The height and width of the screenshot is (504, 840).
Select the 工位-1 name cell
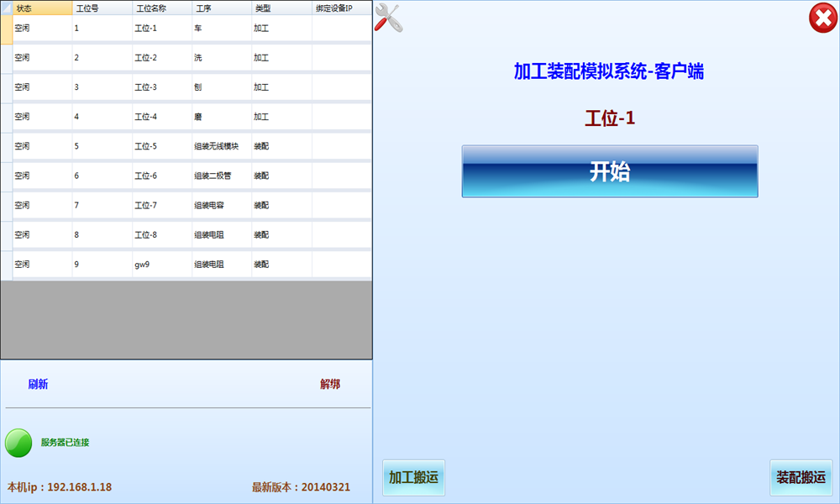(162, 28)
